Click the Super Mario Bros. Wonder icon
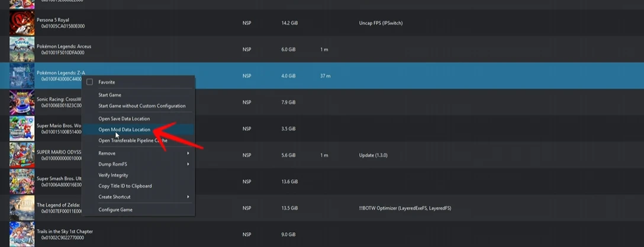The height and width of the screenshot is (247, 644). [22, 129]
